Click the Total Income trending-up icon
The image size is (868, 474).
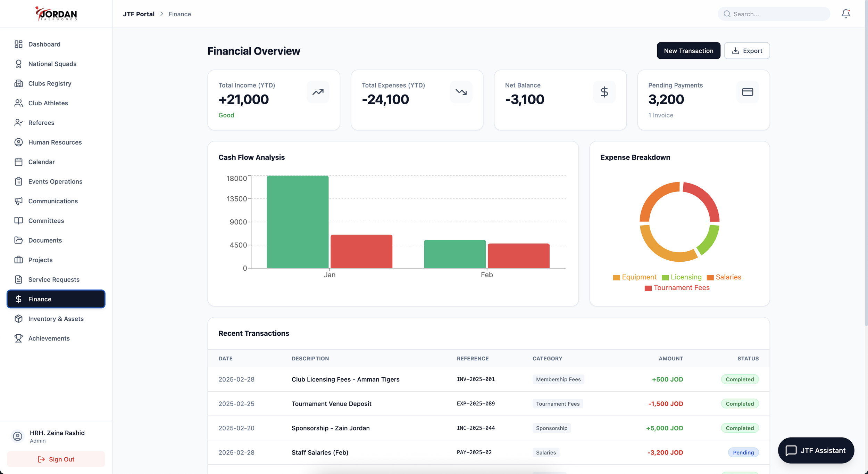pyautogui.click(x=318, y=92)
